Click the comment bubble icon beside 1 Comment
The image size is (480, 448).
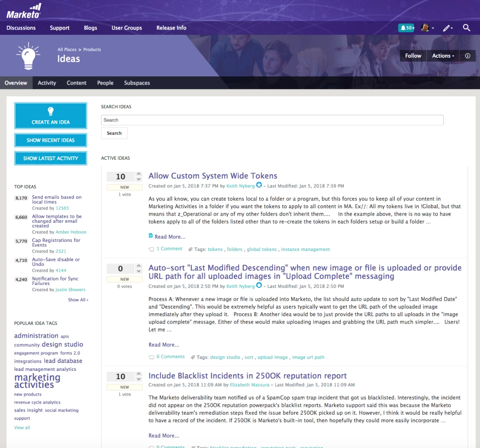tap(151, 249)
